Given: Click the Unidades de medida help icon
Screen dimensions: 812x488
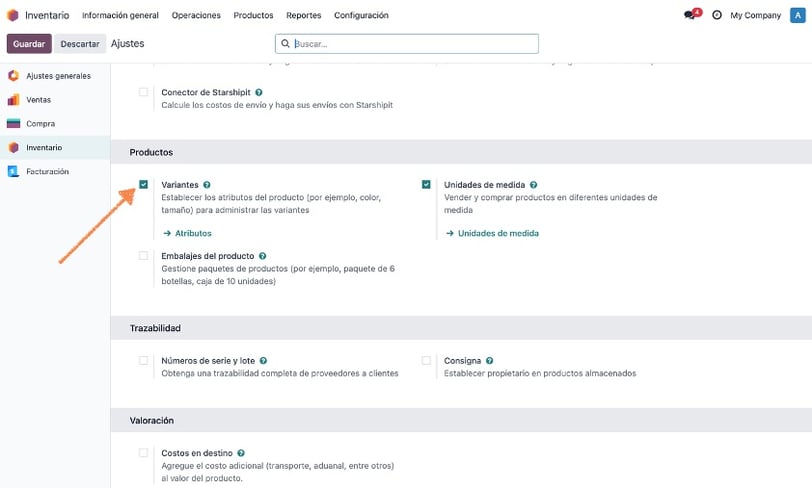Looking at the screenshot, I should coord(534,185).
